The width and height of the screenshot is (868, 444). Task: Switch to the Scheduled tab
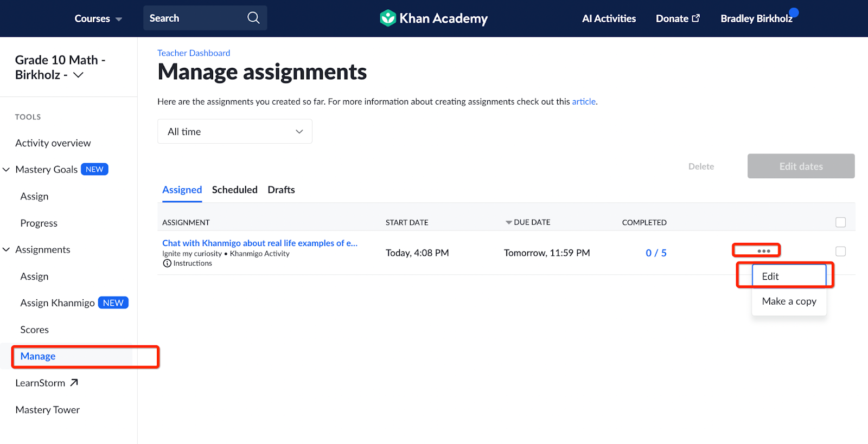tap(235, 190)
